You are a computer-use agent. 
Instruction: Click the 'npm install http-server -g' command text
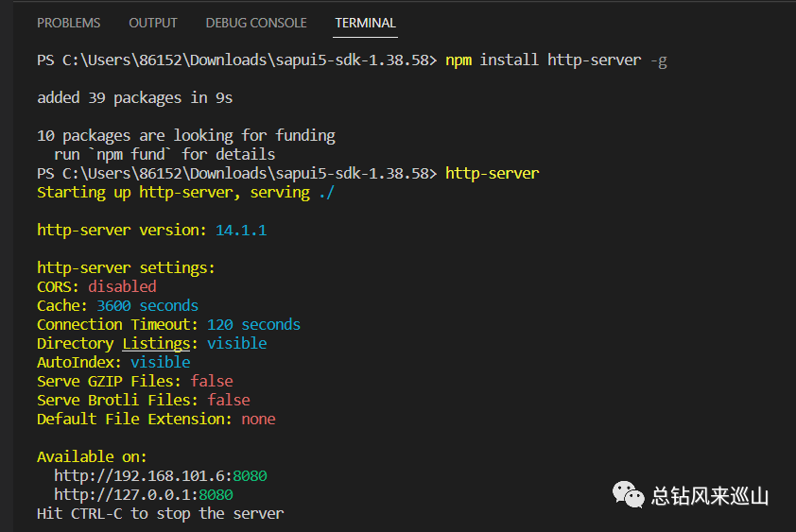coord(556,60)
